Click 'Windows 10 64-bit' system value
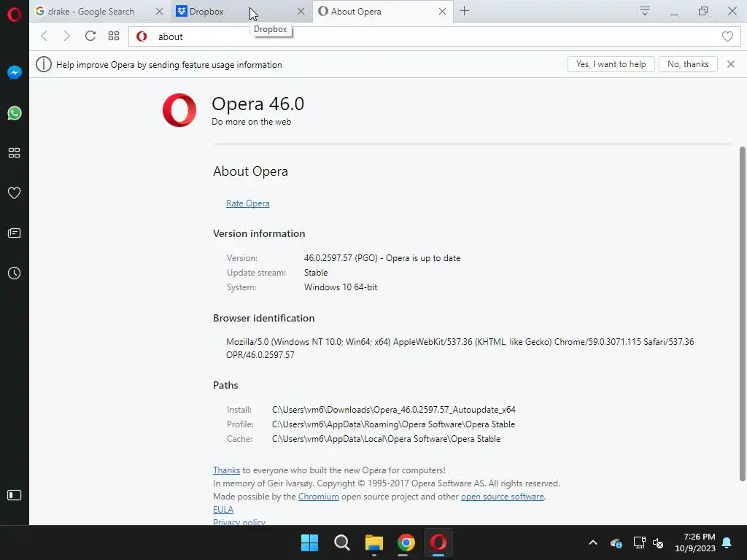 pyautogui.click(x=341, y=287)
